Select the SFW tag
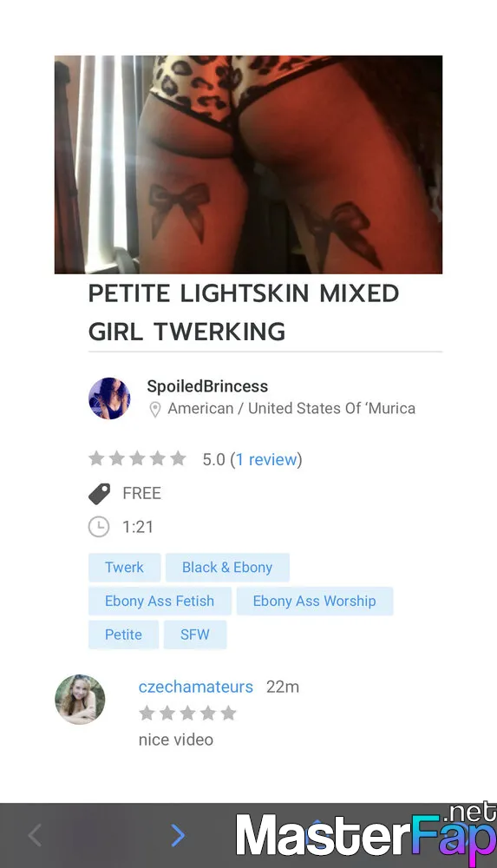The width and height of the screenshot is (497, 868). point(195,635)
